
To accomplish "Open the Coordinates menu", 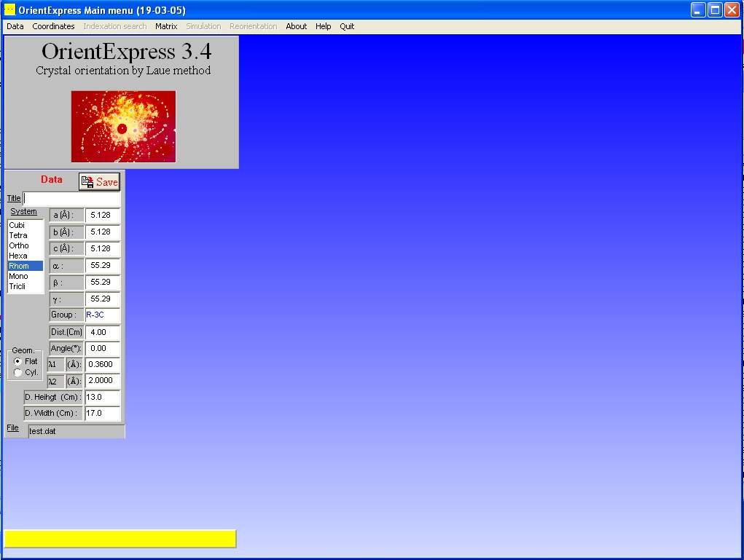I will click(x=53, y=26).
